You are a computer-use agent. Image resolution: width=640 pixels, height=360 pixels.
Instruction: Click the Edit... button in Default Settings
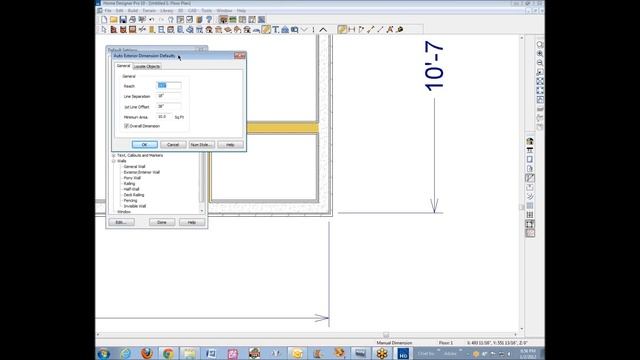(x=121, y=222)
